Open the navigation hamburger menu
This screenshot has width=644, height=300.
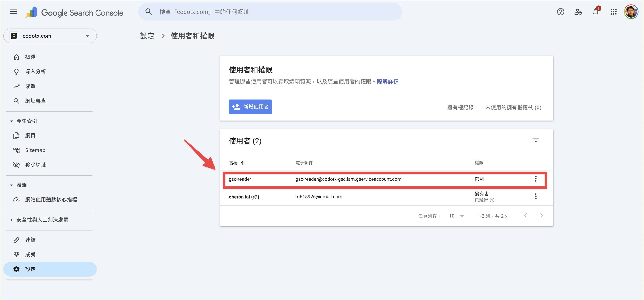click(13, 12)
